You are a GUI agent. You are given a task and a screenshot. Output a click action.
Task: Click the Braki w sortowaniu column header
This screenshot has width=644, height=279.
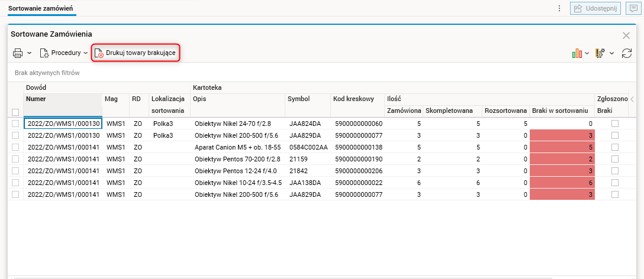pos(562,111)
